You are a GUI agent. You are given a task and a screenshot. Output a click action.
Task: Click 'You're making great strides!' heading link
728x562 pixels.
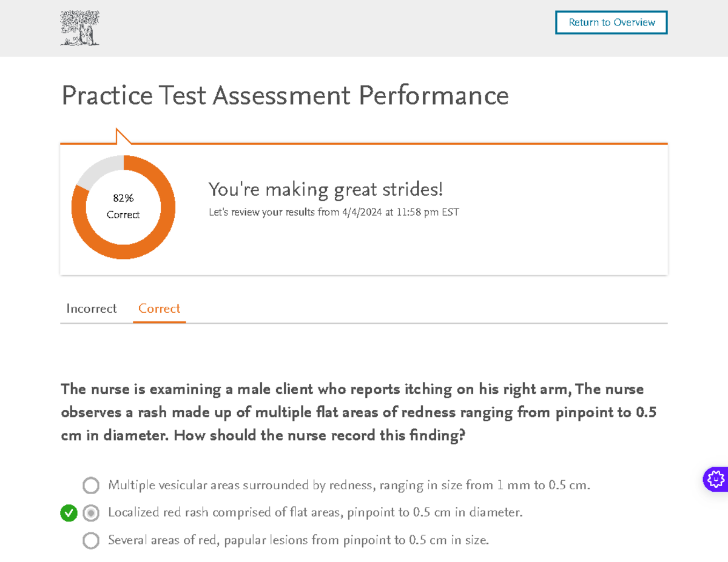[326, 189]
